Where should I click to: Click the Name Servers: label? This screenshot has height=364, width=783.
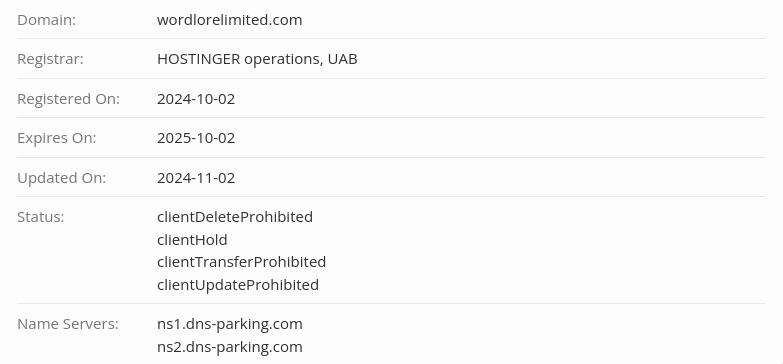point(68,324)
